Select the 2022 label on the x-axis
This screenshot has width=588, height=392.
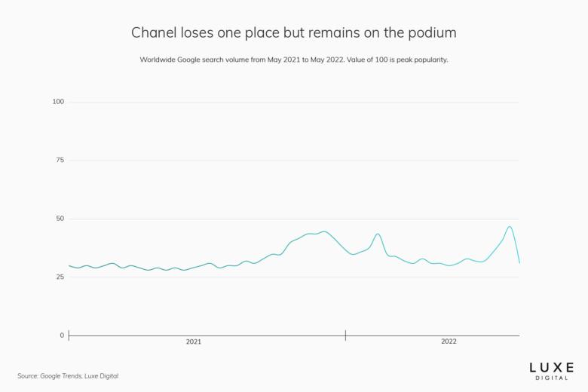[x=449, y=341]
